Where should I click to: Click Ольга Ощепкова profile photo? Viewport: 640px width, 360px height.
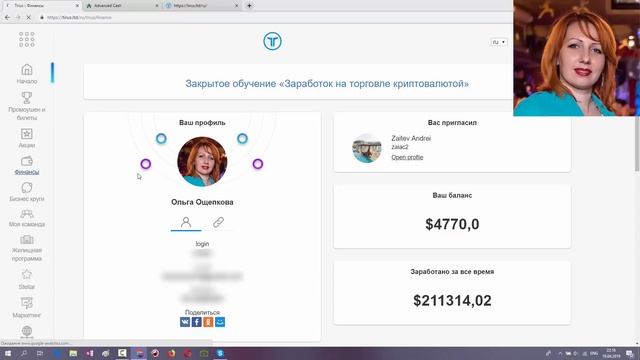tap(202, 162)
